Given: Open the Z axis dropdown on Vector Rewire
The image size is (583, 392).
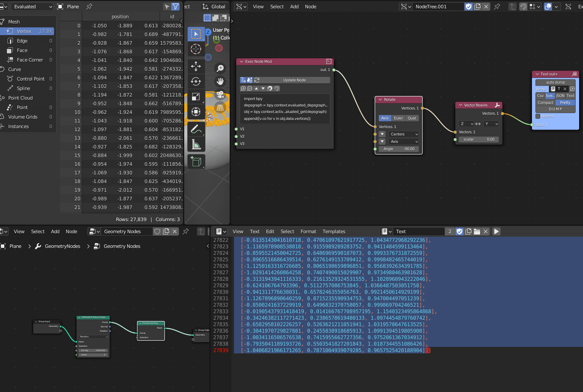Looking at the screenshot, I should [x=466, y=124].
